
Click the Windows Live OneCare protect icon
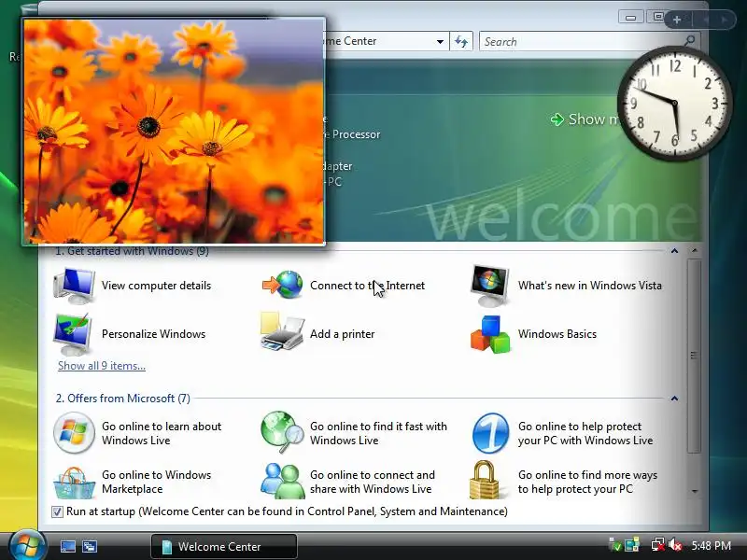tap(490, 433)
